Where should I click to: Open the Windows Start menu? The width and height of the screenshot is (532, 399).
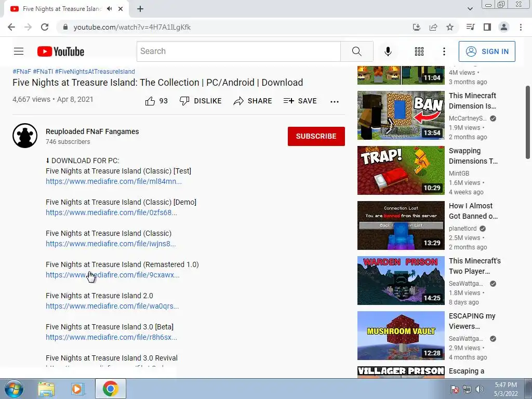(14, 389)
